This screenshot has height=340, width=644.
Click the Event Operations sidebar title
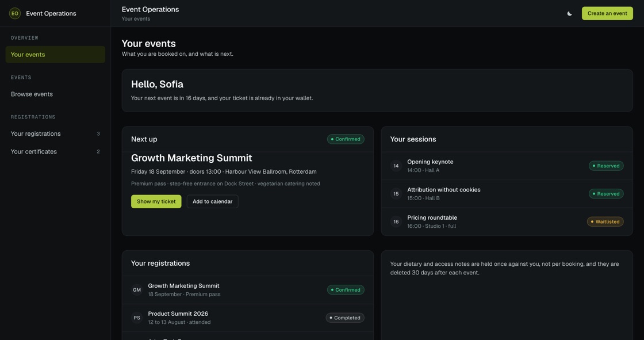[x=51, y=13]
